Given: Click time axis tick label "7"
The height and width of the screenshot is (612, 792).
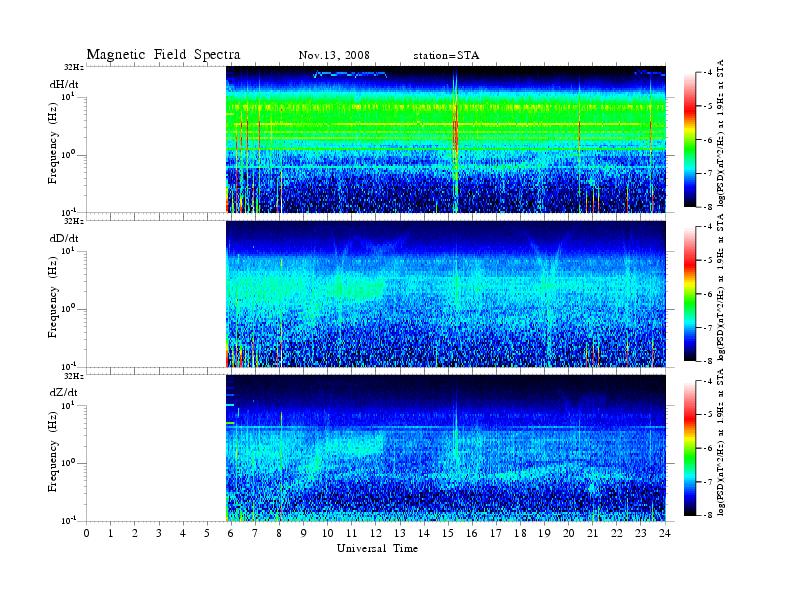Looking at the screenshot, I should click(256, 534).
